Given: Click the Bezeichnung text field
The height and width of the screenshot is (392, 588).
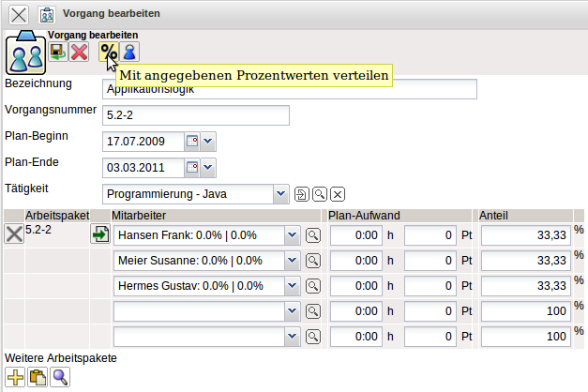Looking at the screenshot, I should pos(289,89).
